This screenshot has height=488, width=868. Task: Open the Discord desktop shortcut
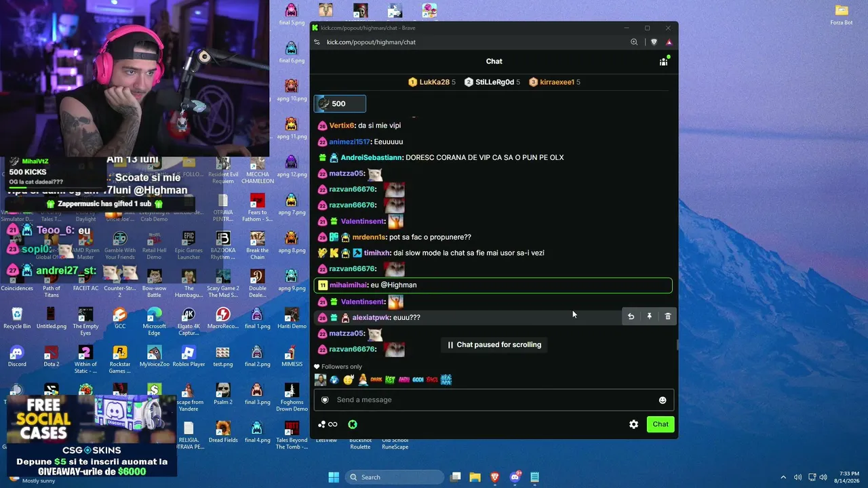pos(17,357)
